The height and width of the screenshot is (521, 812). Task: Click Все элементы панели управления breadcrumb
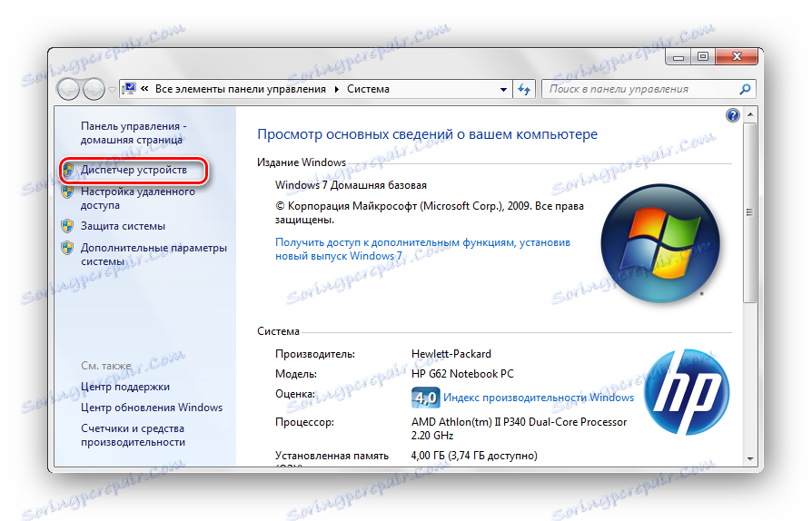point(241,89)
